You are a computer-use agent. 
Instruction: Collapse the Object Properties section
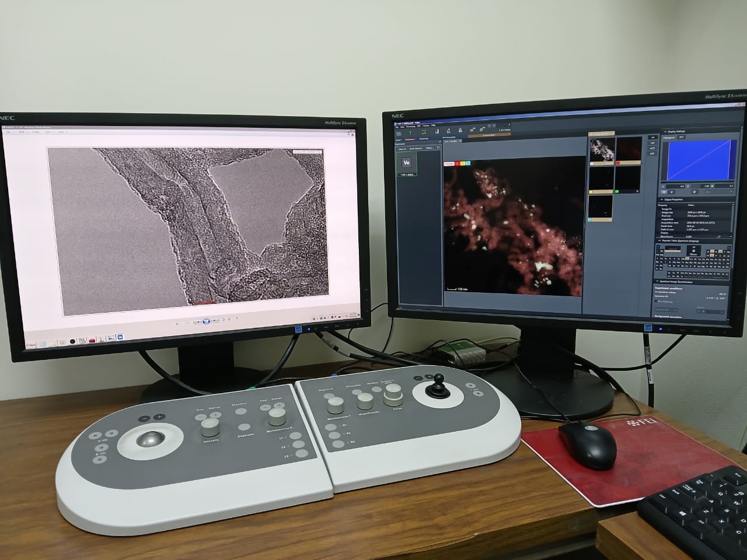661,199
